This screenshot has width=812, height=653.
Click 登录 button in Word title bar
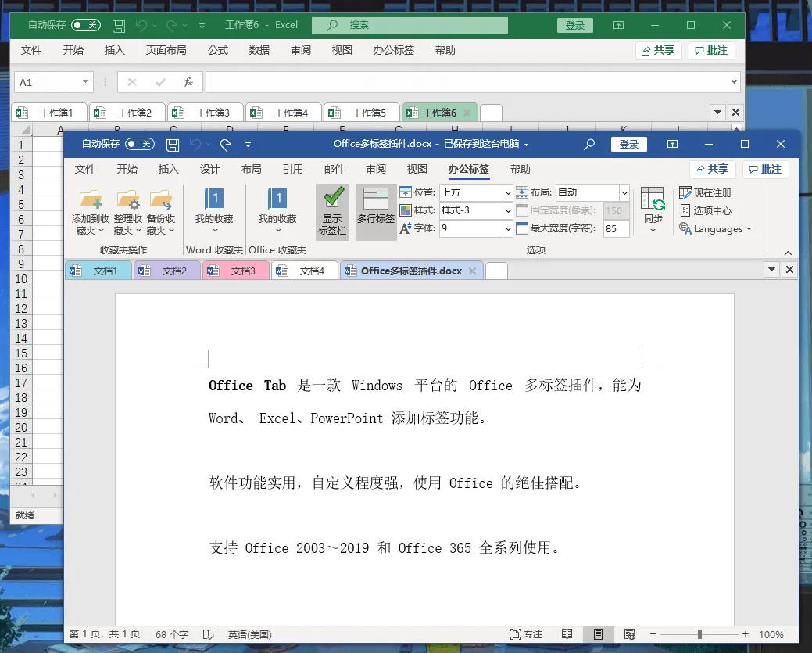coord(628,145)
